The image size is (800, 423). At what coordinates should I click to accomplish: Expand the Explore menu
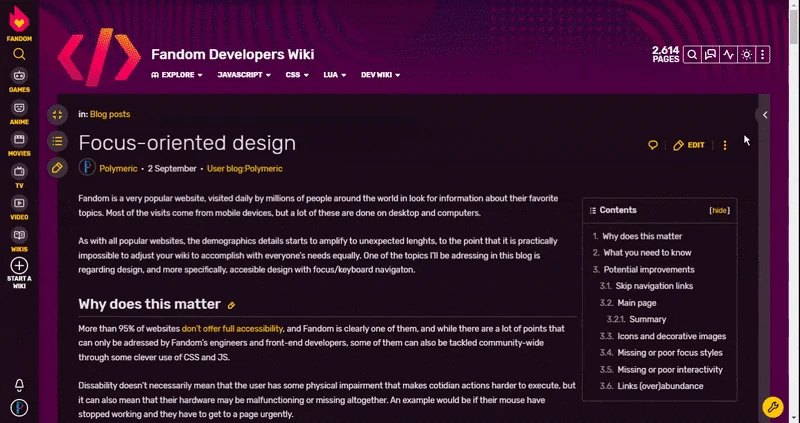point(177,75)
